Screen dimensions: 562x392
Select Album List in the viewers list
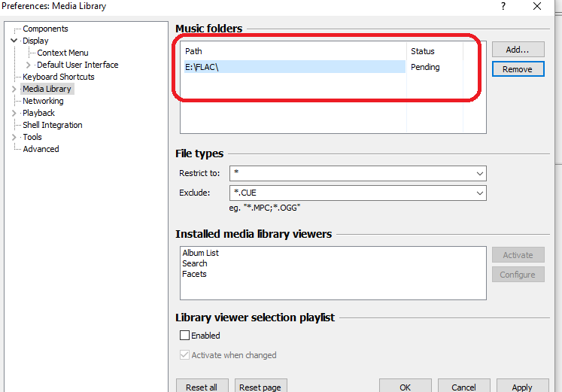(200, 253)
